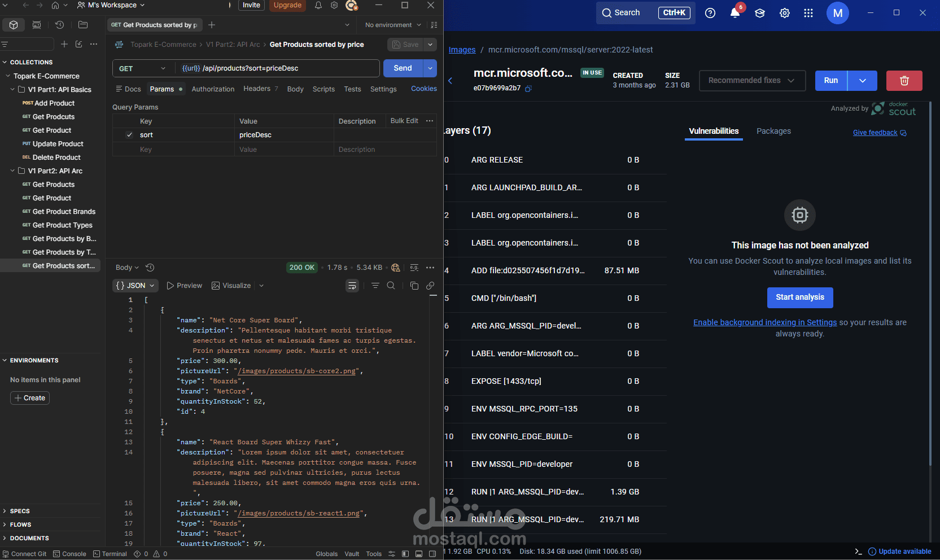Toggle Postman left sidebar layout icon in status bar

click(x=405, y=554)
